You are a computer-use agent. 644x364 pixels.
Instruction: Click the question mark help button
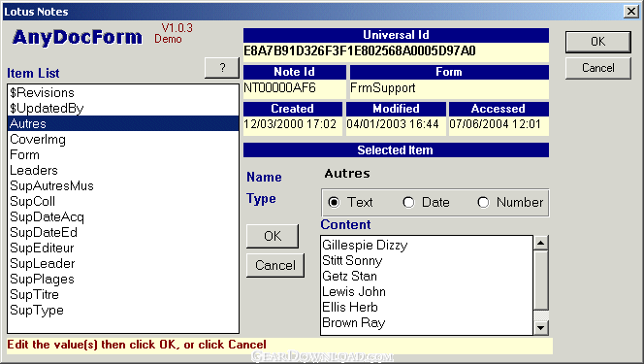(222, 67)
